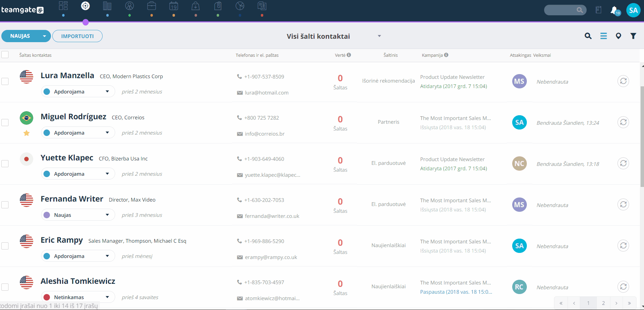Tick the checkbox next to Miguel Rodríguez
The height and width of the screenshot is (310, 644).
pyautogui.click(x=5, y=122)
